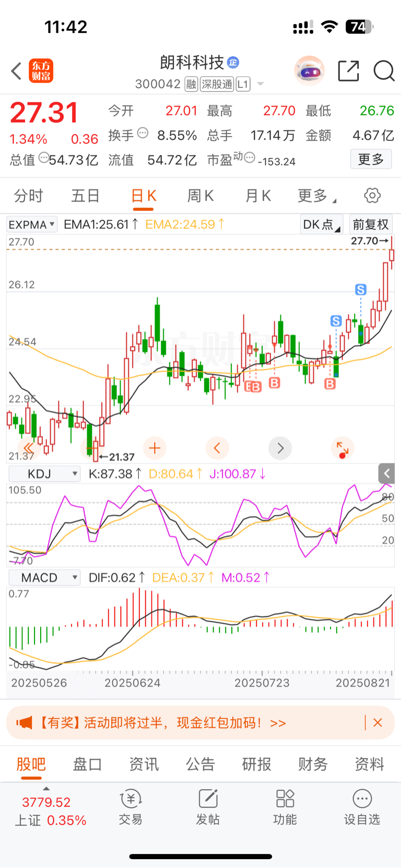Tap the 朗科科技 stock name
401x868 pixels.
[x=192, y=63]
